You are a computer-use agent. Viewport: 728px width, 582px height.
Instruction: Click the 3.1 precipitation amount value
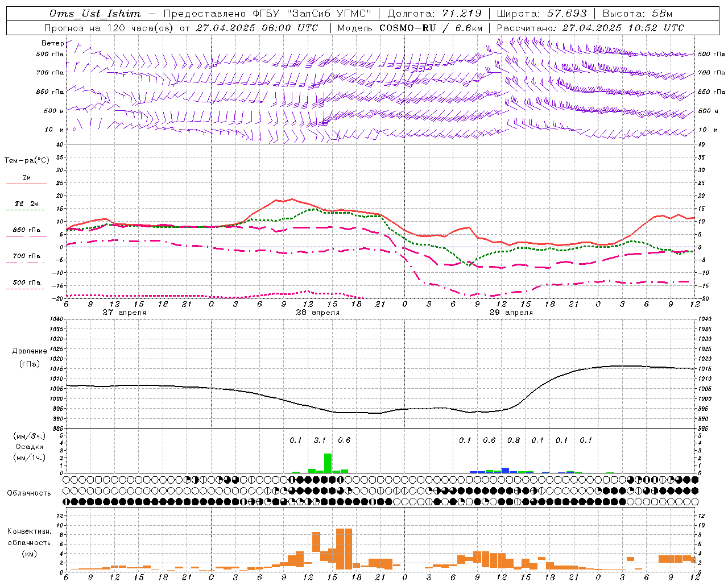[x=320, y=440]
